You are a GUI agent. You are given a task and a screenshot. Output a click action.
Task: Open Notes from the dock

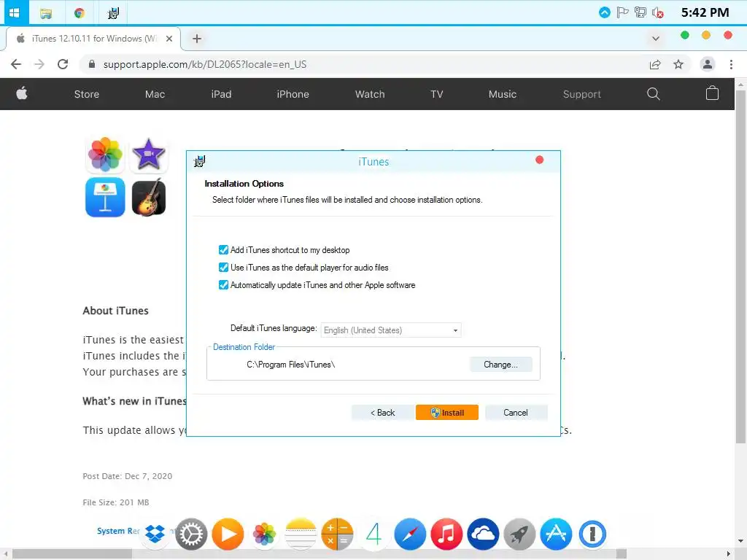click(x=301, y=534)
